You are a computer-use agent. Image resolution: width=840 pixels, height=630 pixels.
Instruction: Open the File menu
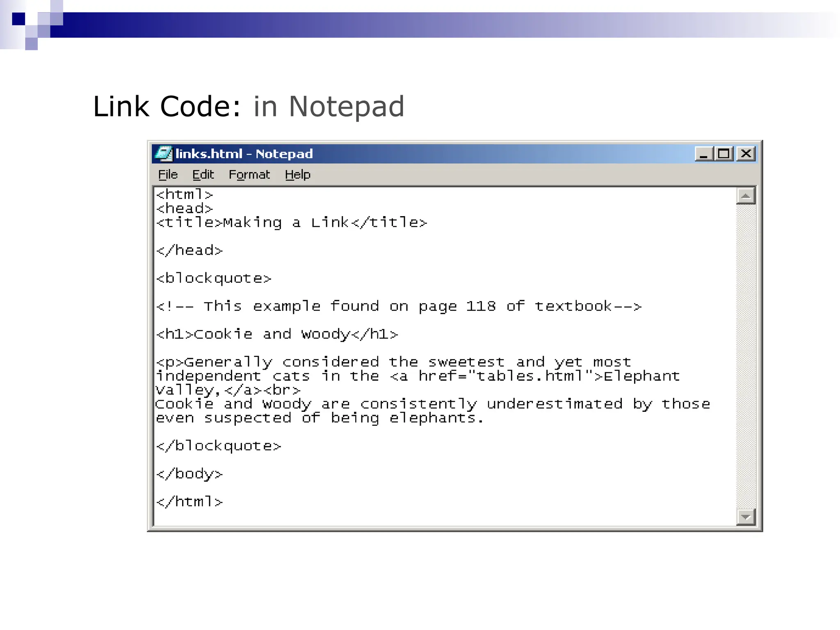pyautogui.click(x=168, y=175)
